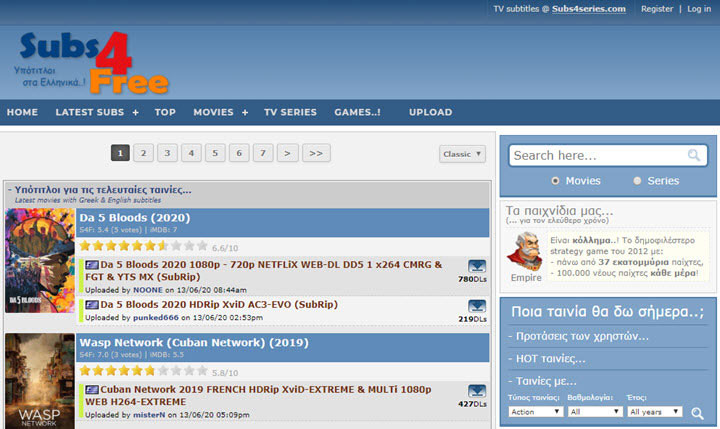Open Da 5 Bloods 2020 1080p NETFLiX subtitle
The image size is (720, 429).
[x=264, y=271]
